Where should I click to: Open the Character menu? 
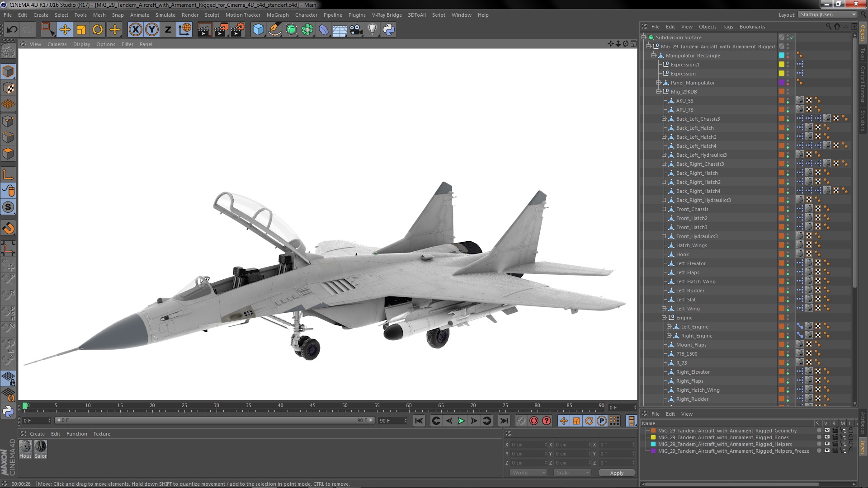coord(306,15)
